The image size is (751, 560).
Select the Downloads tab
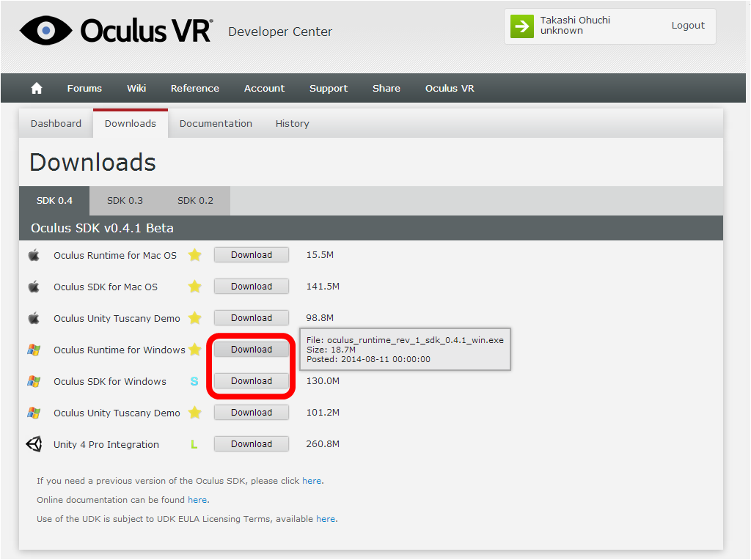click(131, 123)
